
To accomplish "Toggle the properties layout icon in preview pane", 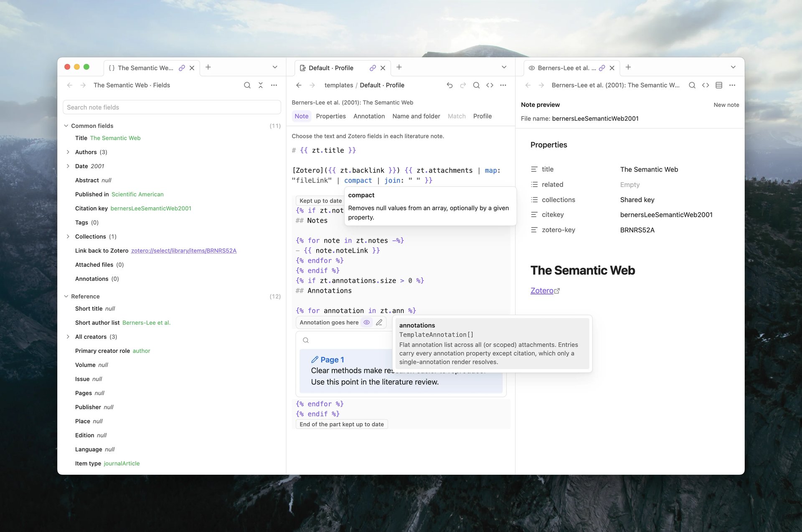I will (719, 85).
